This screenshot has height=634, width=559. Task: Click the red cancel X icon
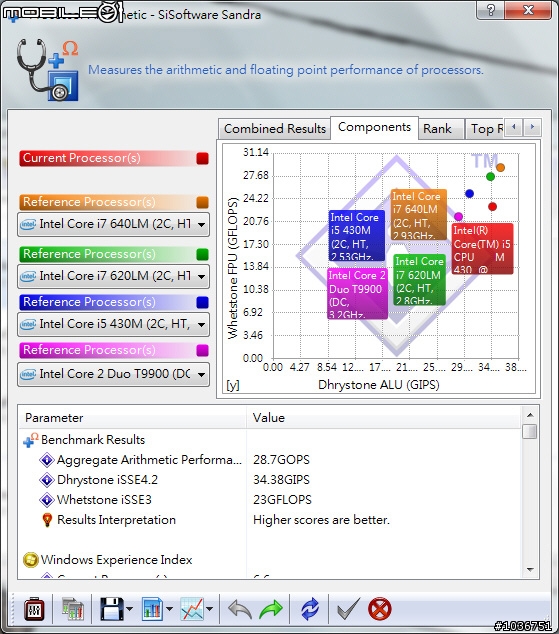[380, 609]
